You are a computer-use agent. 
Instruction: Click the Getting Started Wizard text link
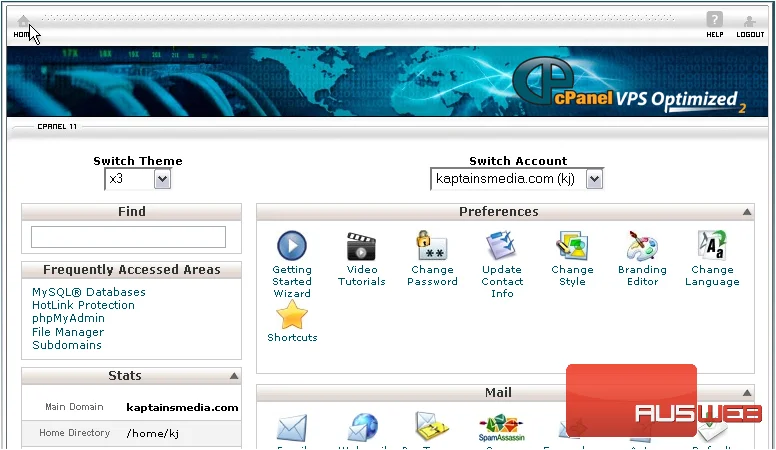292,282
